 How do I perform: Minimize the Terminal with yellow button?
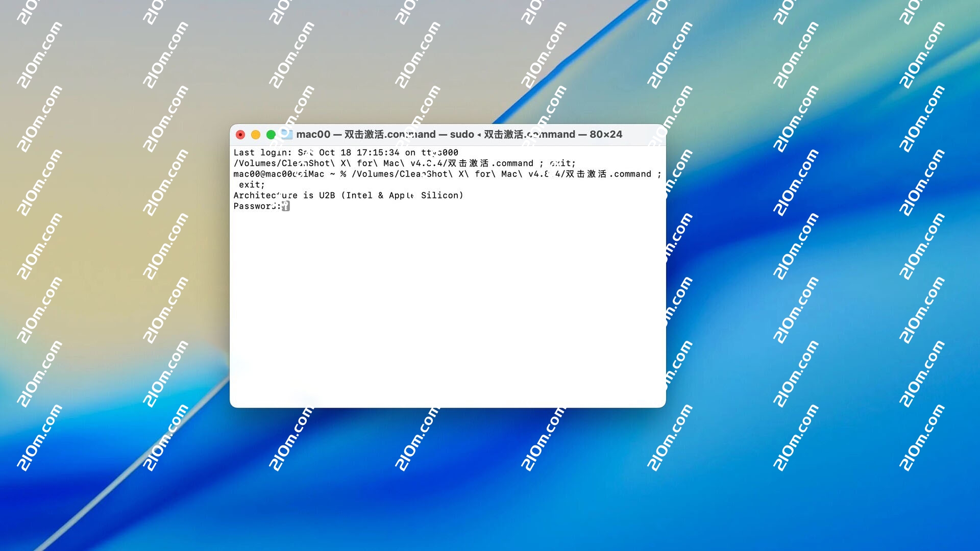point(256,135)
